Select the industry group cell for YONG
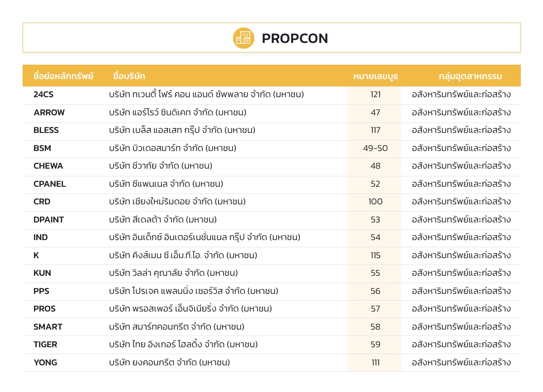This screenshot has height=392, width=543. coord(461,363)
